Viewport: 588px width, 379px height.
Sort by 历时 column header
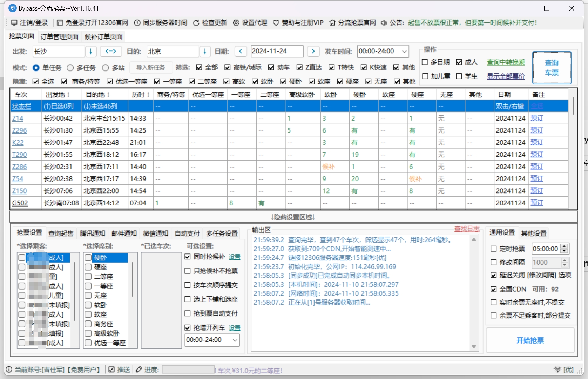pos(141,95)
